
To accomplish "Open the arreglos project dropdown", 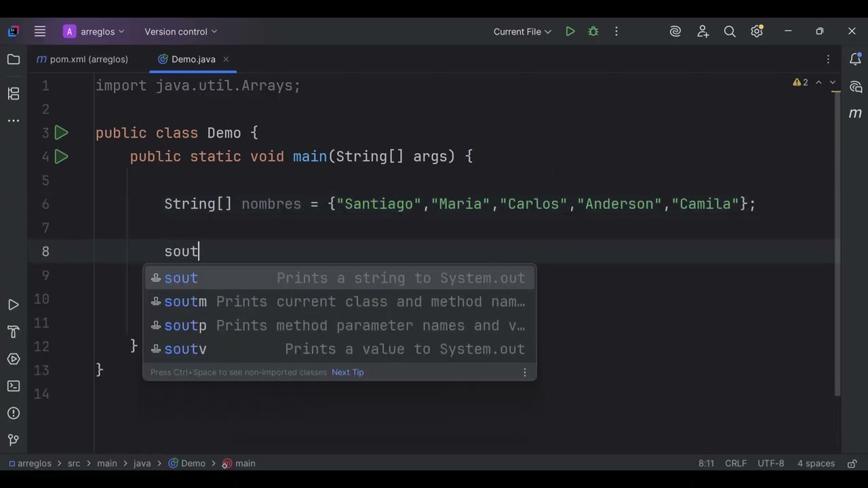I will coord(94,31).
